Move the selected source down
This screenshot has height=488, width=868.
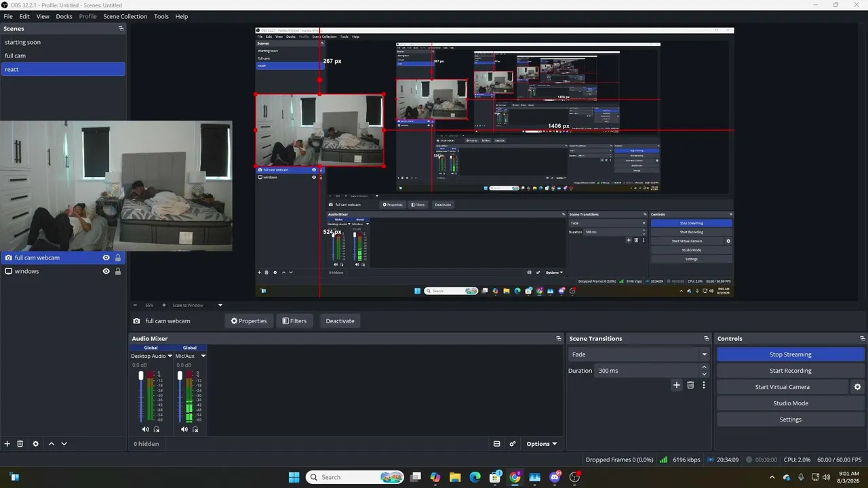[x=64, y=444]
